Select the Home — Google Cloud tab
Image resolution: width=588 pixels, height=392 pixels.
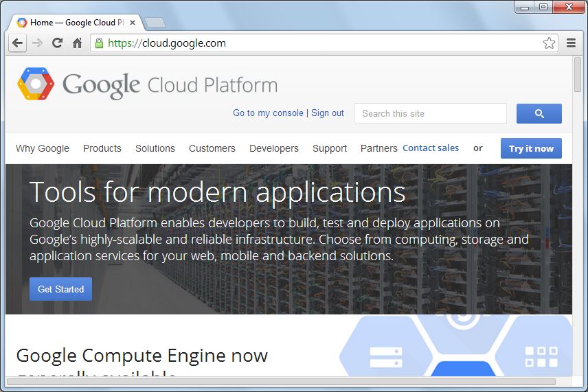(74, 23)
